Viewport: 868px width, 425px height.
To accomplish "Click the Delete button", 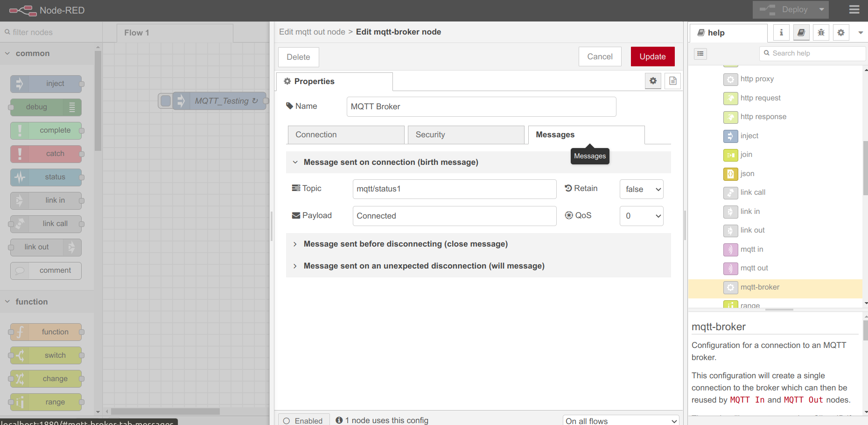I will coord(299,57).
